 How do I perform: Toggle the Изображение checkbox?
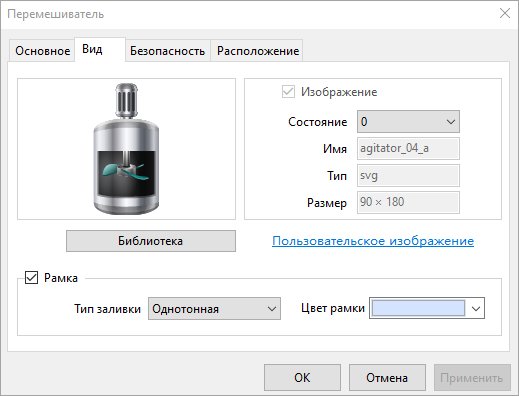(x=288, y=92)
